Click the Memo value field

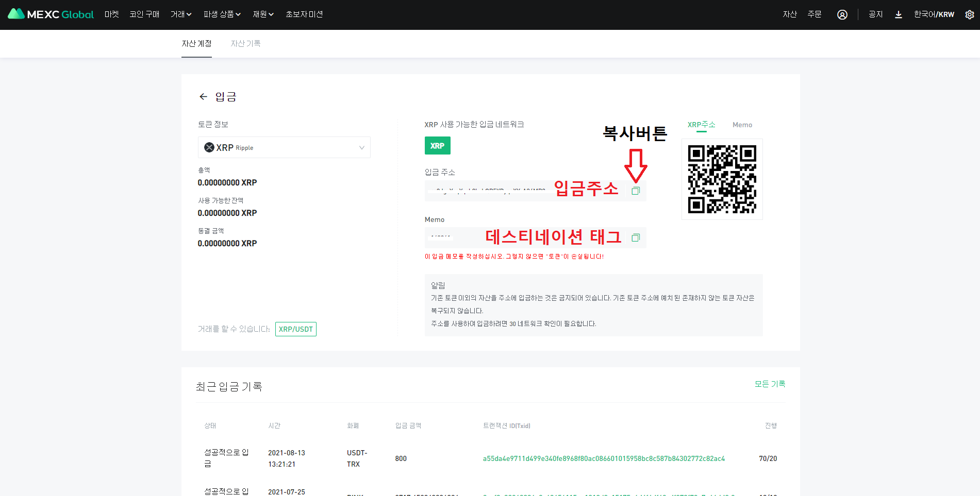click(x=535, y=237)
